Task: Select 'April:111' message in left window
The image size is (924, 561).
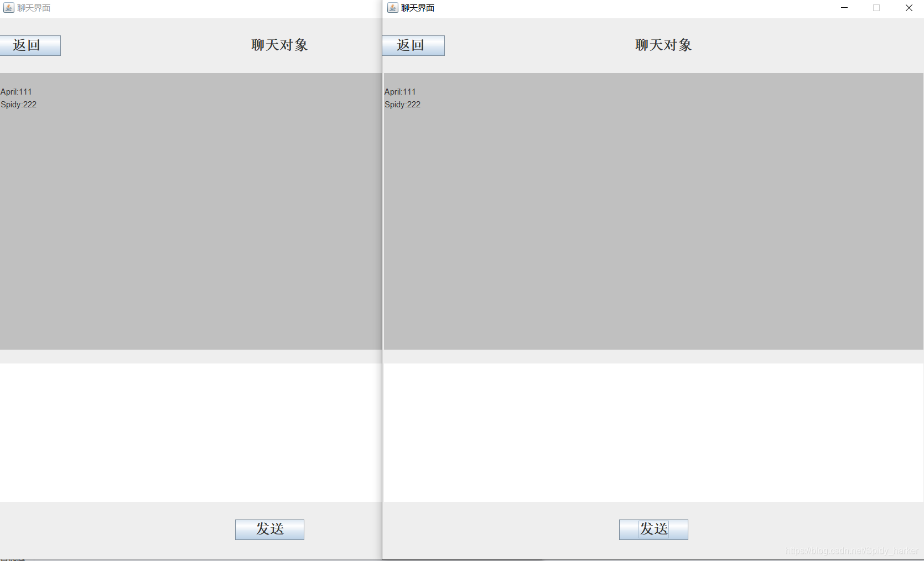Action: (x=16, y=92)
